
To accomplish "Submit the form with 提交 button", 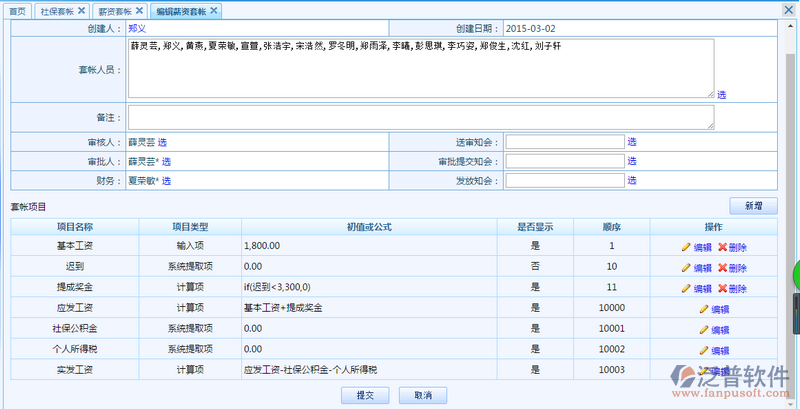I will pyautogui.click(x=365, y=395).
